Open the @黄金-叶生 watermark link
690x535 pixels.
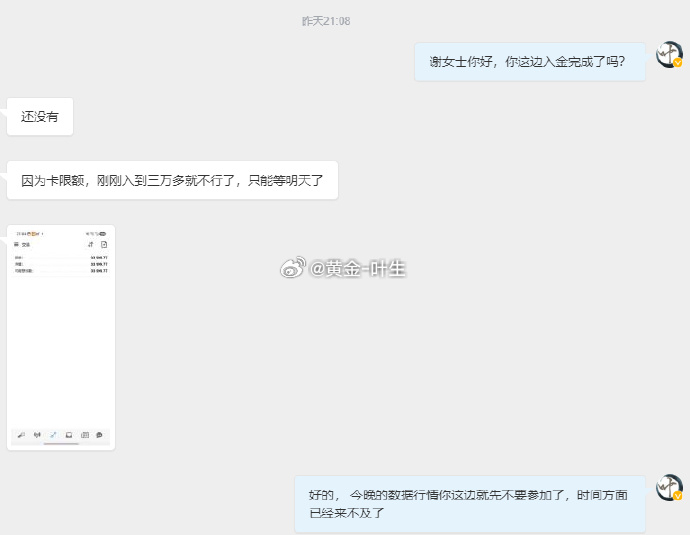357,268
